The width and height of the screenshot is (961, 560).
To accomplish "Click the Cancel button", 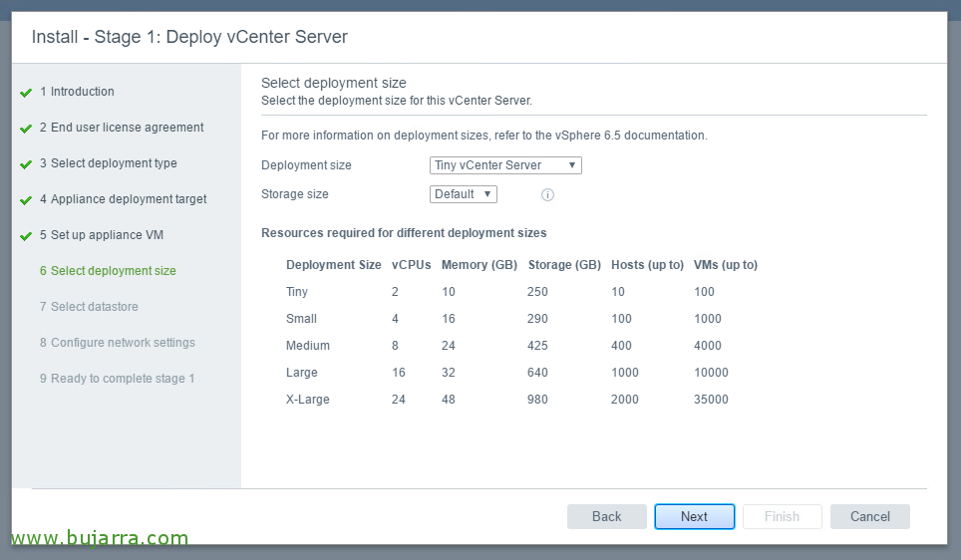I will click(869, 516).
